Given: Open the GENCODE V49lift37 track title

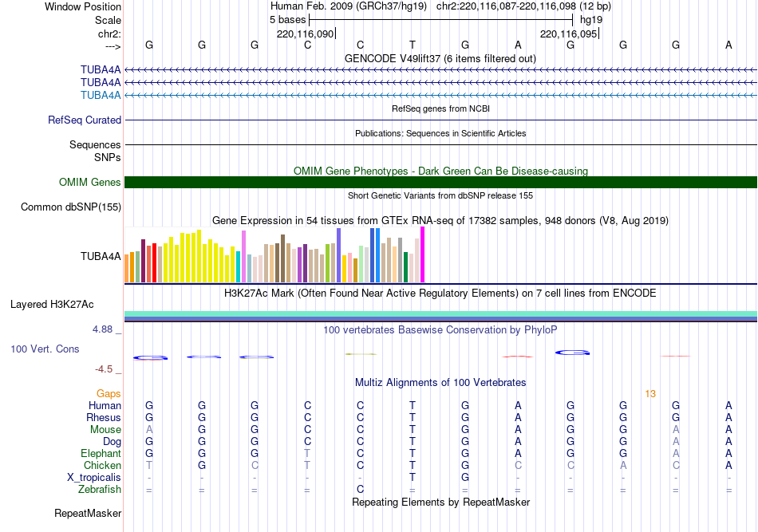Looking at the screenshot, I should coord(440,59).
